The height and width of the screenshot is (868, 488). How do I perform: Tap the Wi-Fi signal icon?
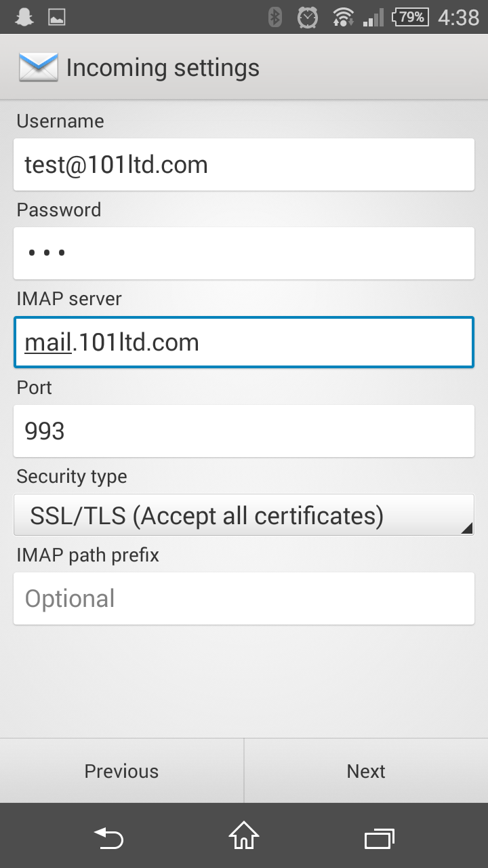(x=344, y=17)
